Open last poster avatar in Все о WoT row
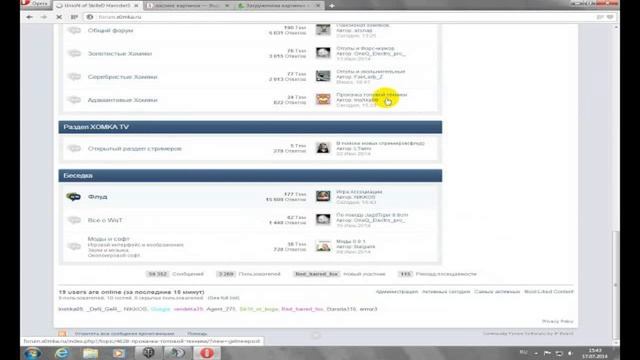Image resolution: width=640 pixels, height=360 pixels. (x=323, y=220)
